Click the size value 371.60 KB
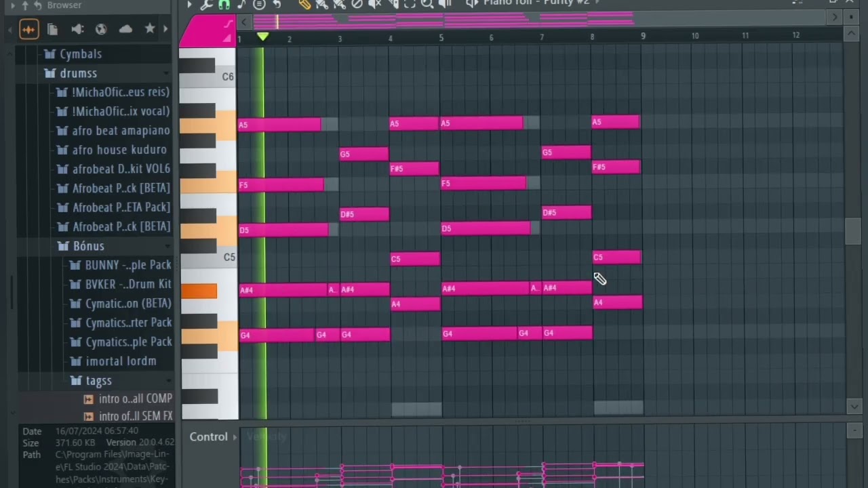This screenshot has width=868, height=488. pyautogui.click(x=75, y=443)
